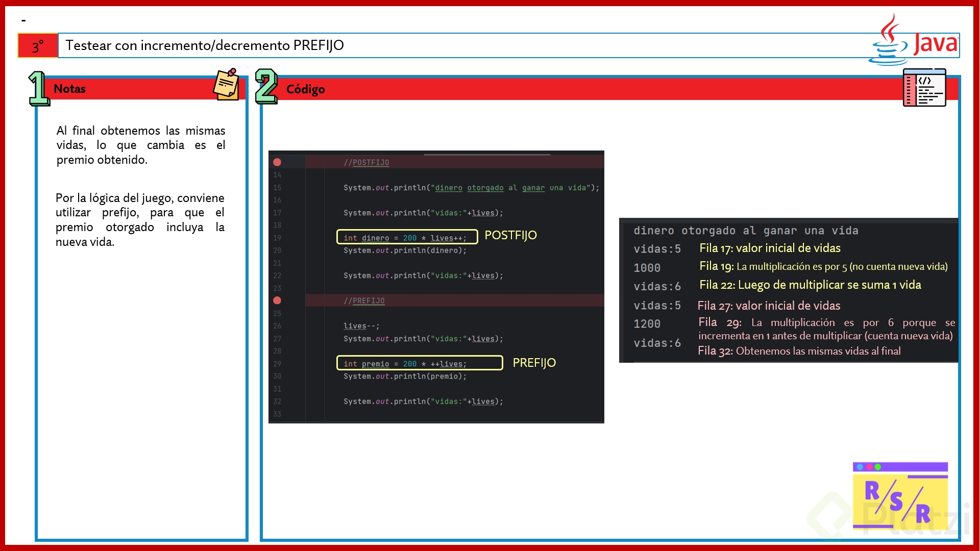Click the code window icon next to Código

[x=924, y=88]
